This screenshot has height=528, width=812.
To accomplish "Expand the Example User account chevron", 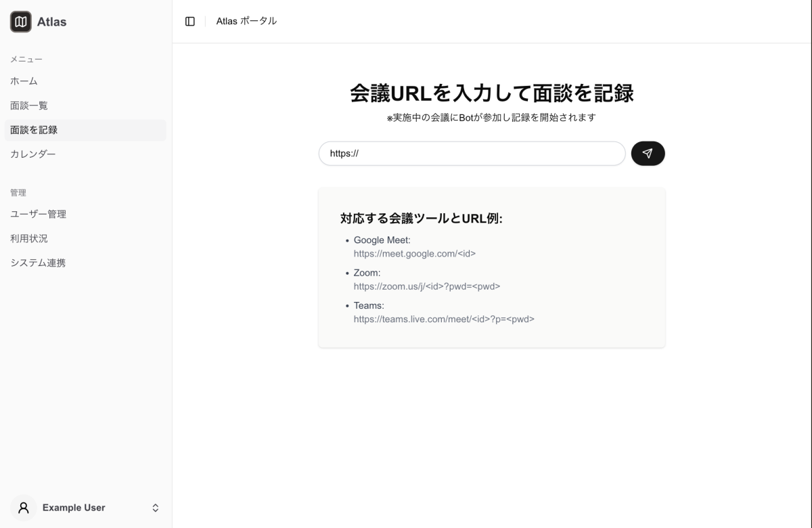I will [155, 508].
